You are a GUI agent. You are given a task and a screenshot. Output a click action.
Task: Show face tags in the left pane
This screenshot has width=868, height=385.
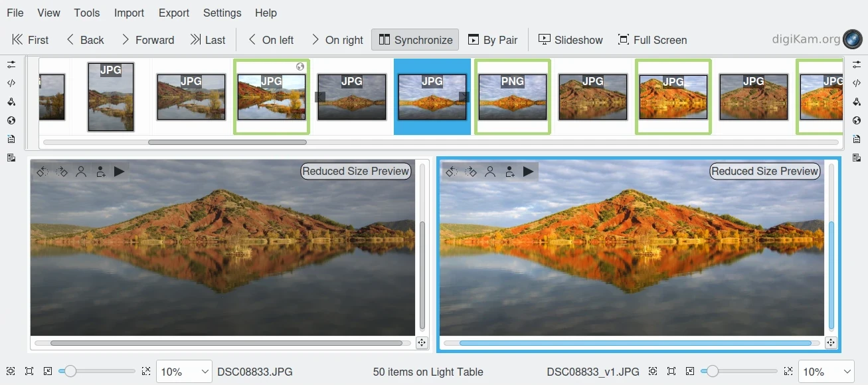pos(81,172)
